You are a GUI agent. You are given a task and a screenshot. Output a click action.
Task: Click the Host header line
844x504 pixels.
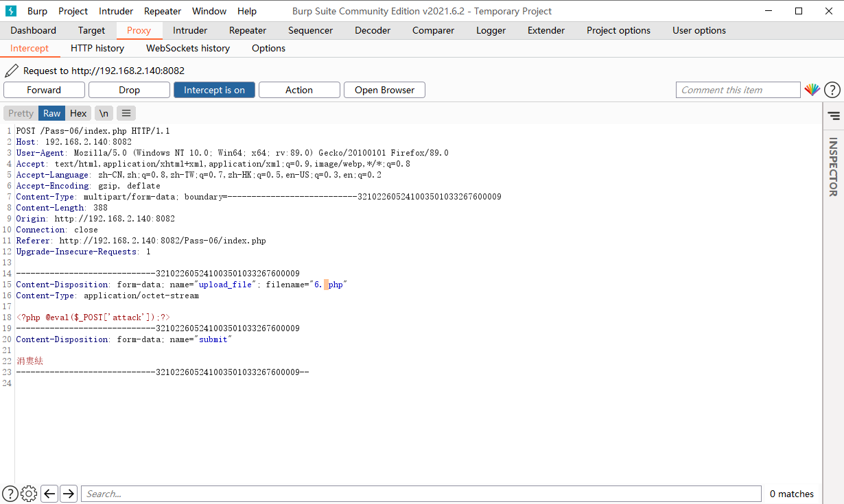pos(73,142)
